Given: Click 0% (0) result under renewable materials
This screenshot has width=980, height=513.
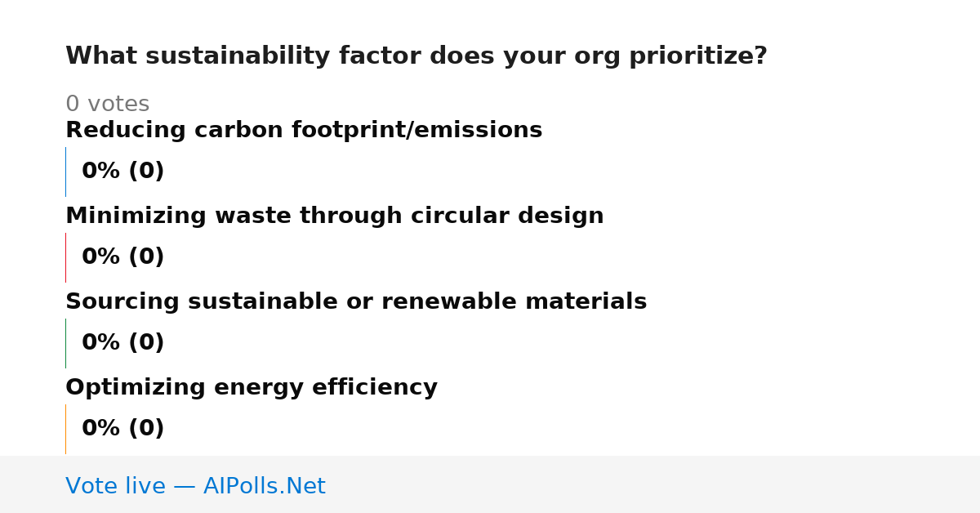Looking at the screenshot, I should click(123, 343).
